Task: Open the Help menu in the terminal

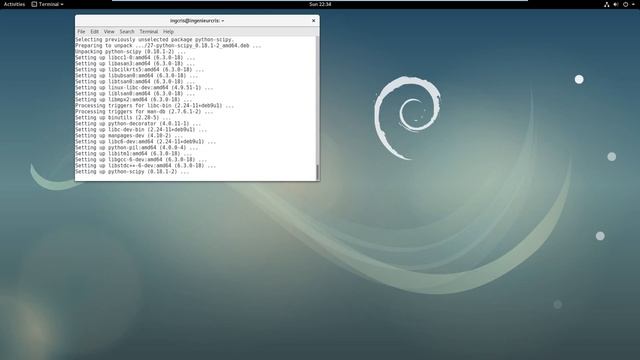Action: click(x=169, y=31)
